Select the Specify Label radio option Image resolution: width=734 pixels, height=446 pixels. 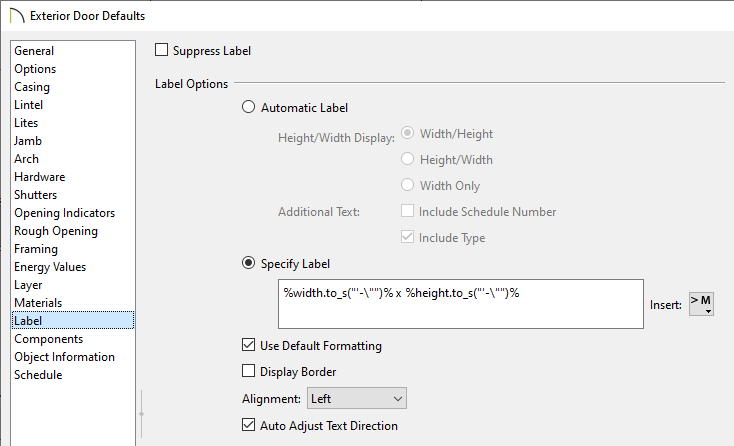249,263
